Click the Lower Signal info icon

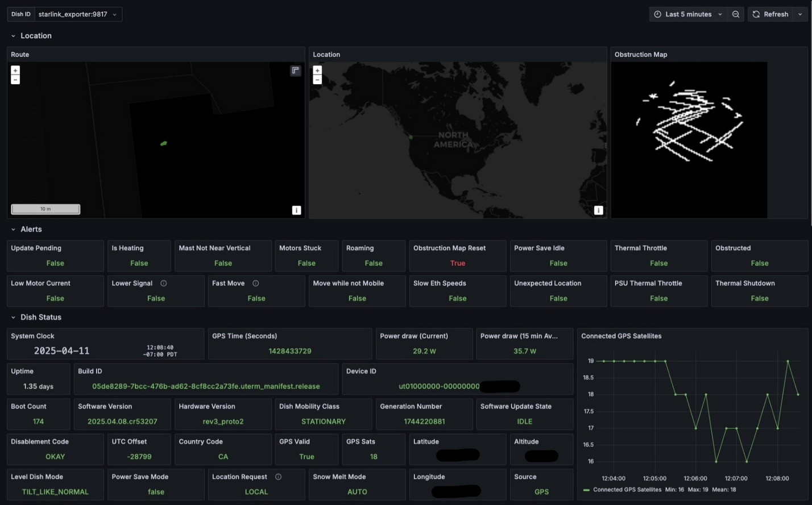(164, 283)
